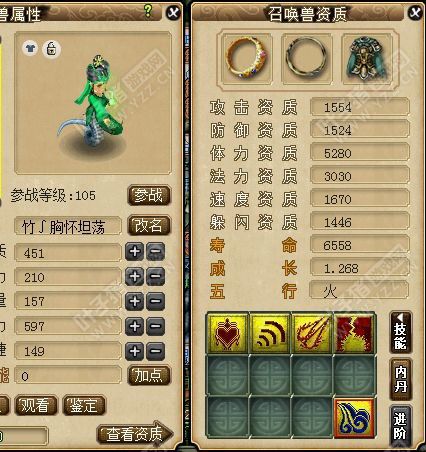Select the red heart skill icon
426x452 pixels.
click(228, 333)
